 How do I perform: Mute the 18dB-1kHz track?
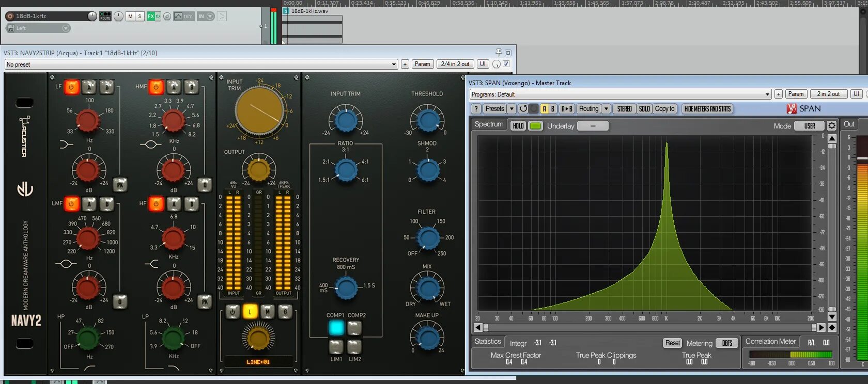pos(130,17)
